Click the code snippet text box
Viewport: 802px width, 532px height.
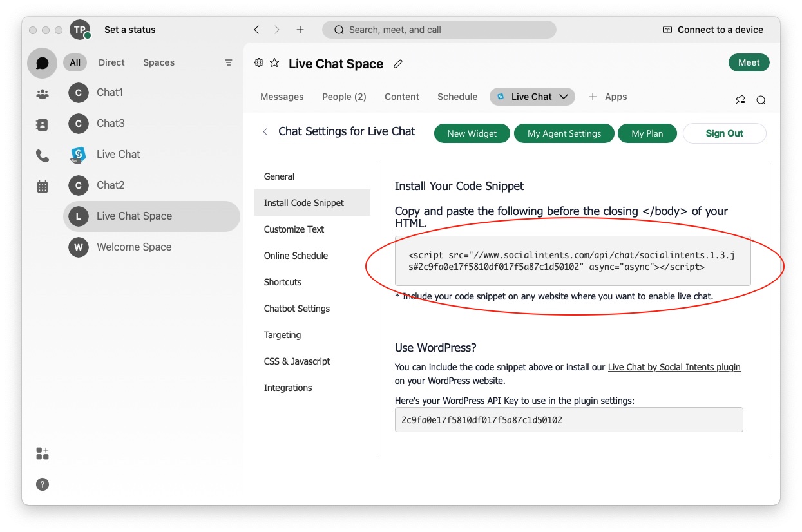[x=573, y=261]
